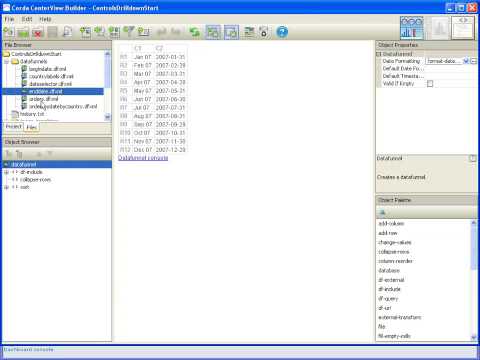Expand the sort node in Object Browser
The height and width of the screenshot is (360, 480).
6,187
